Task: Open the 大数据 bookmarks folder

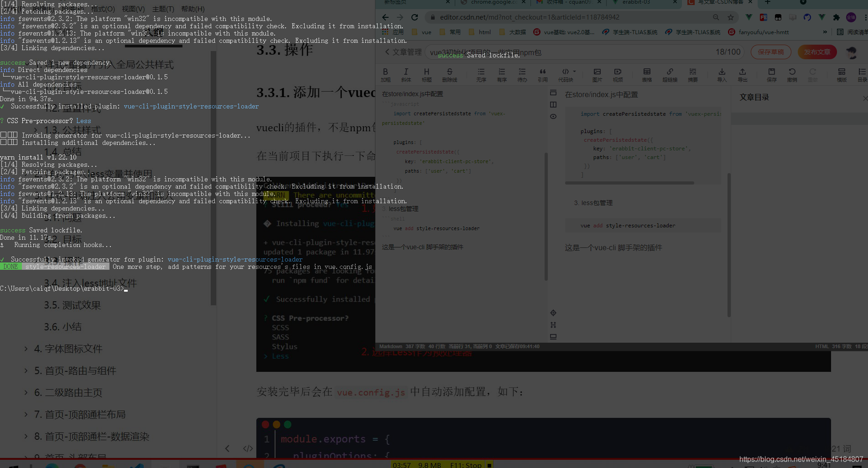Action: (512, 32)
